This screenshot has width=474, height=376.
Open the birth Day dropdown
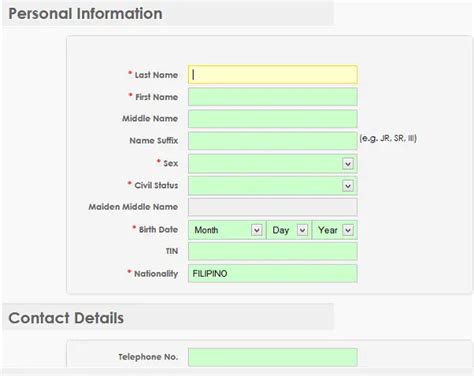pyautogui.click(x=289, y=230)
